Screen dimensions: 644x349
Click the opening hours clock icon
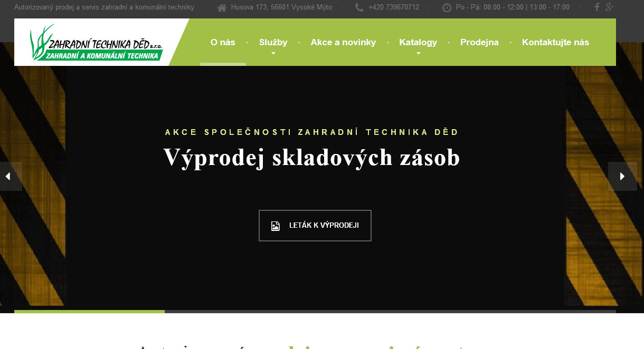click(447, 7)
